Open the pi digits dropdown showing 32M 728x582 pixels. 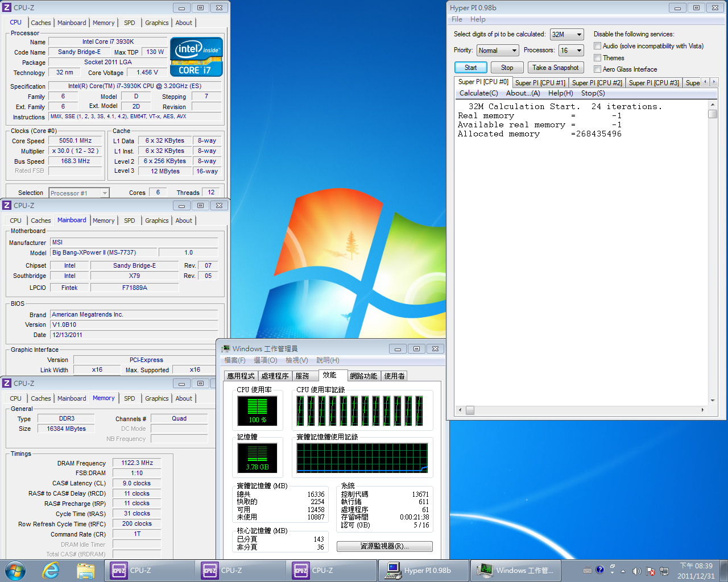point(566,35)
